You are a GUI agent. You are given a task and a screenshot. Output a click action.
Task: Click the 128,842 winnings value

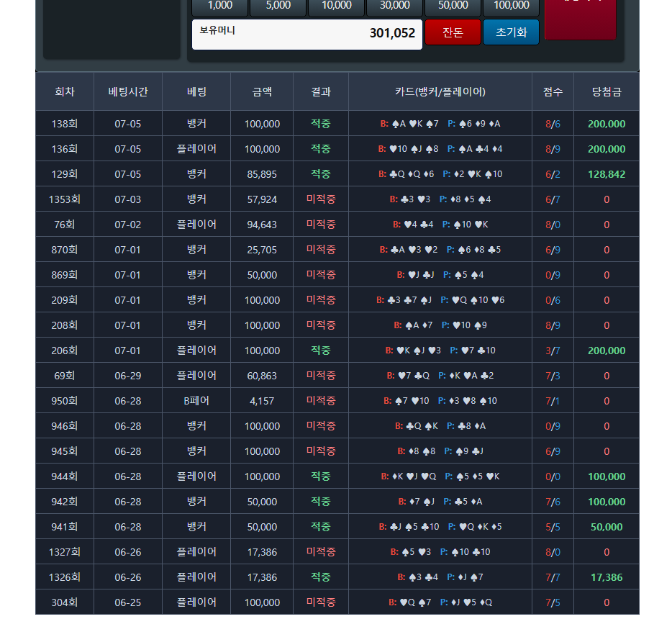coord(607,174)
